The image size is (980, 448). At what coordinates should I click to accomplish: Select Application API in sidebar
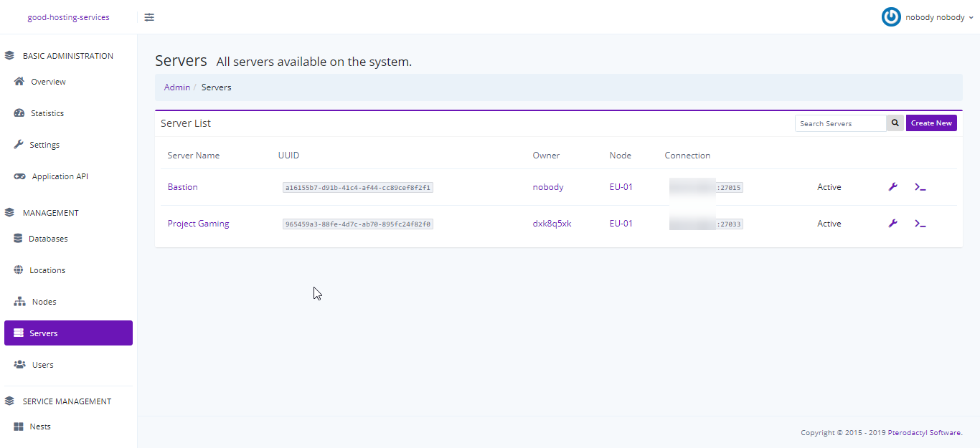coord(60,176)
